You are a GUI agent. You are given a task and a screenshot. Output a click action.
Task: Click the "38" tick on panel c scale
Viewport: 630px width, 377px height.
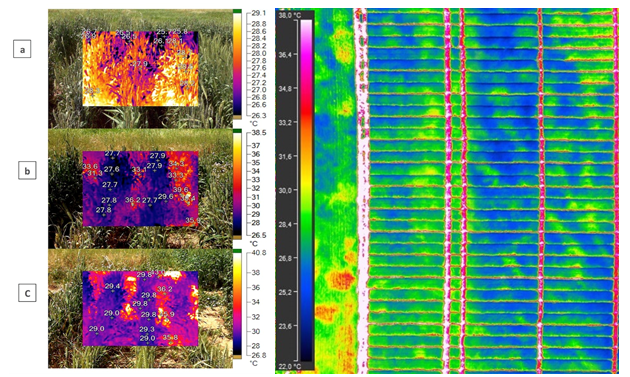pos(256,273)
